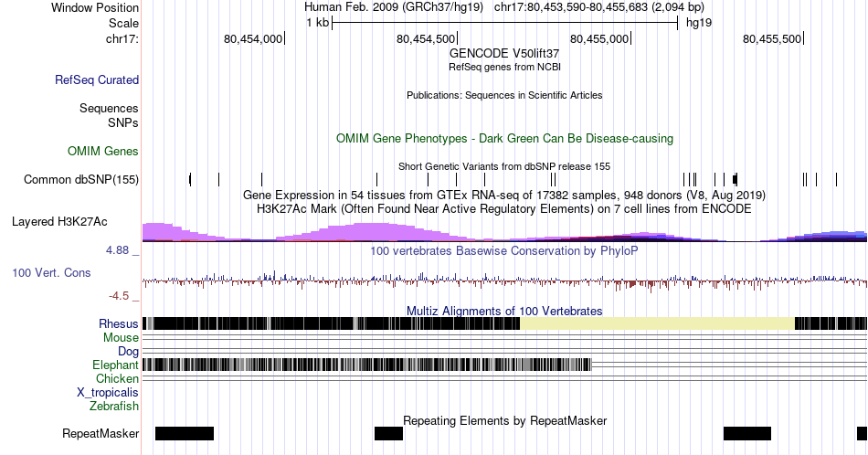Click the purple H3K27Ac signal peak
The height and width of the screenshot is (455, 868).
coord(371,231)
